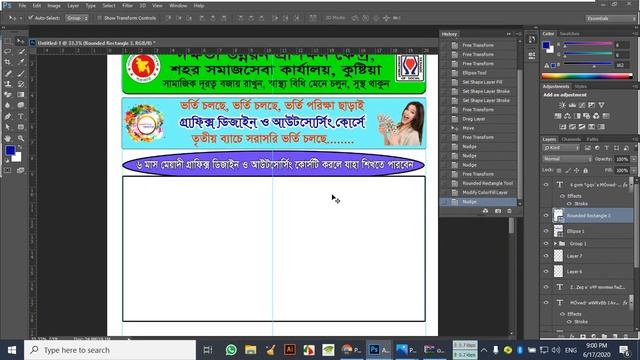Image resolution: width=640 pixels, height=360 pixels.
Task: Toggle Effects visibility on top text layer
Action: tap(562, 196)
